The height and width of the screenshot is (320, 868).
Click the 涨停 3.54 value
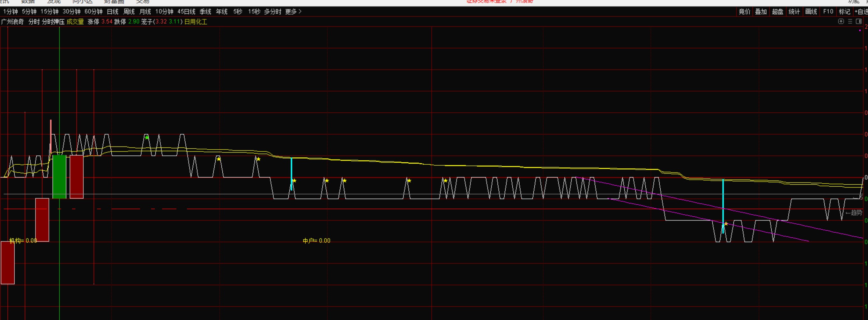click(x=100, y=22)
